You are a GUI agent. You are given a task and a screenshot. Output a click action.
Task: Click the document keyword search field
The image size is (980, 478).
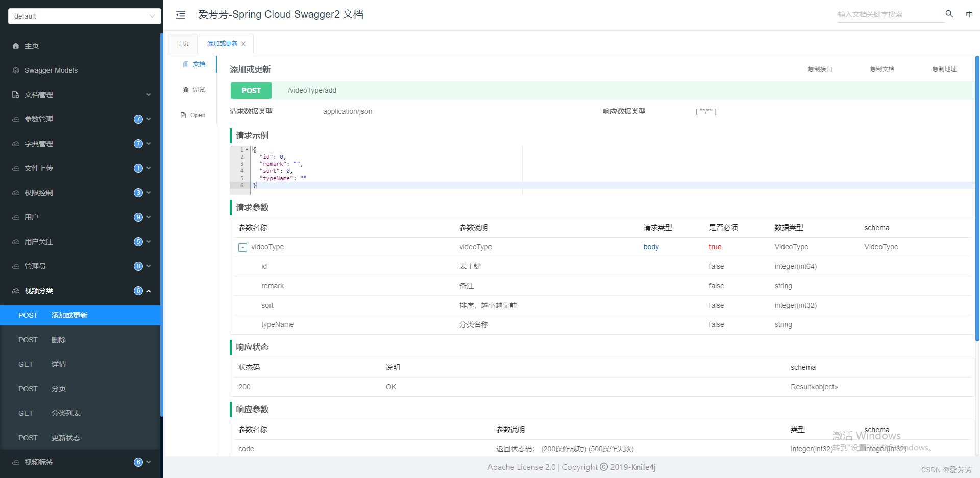[890, 14]
